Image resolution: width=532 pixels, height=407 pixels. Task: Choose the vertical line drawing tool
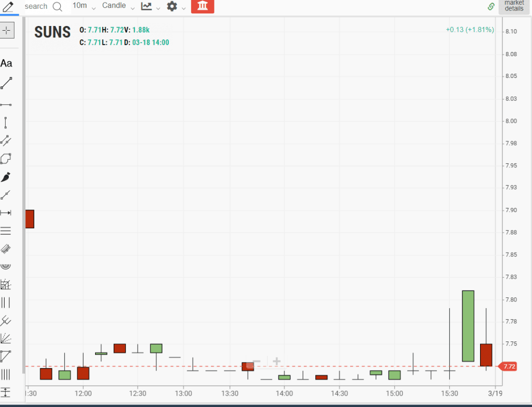tap(6, 123)
